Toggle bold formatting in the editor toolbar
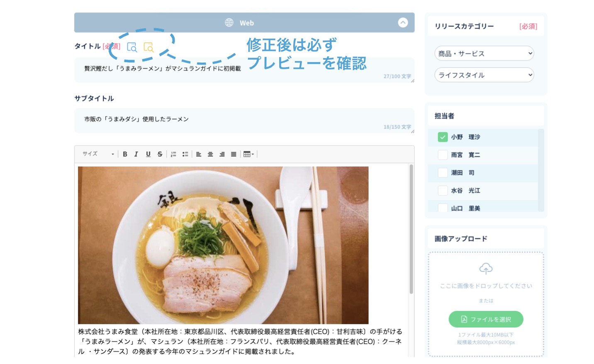Screen dimensions: 594x364 [125, 154]
